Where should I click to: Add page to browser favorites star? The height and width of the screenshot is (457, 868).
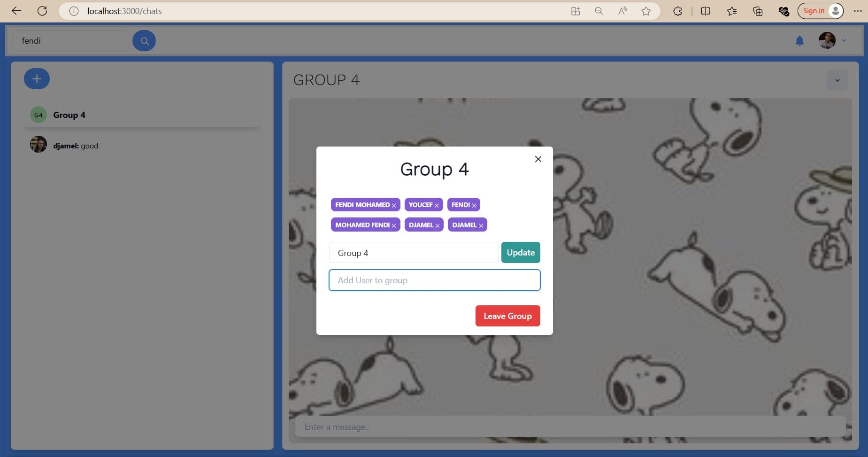pos(646,11)
